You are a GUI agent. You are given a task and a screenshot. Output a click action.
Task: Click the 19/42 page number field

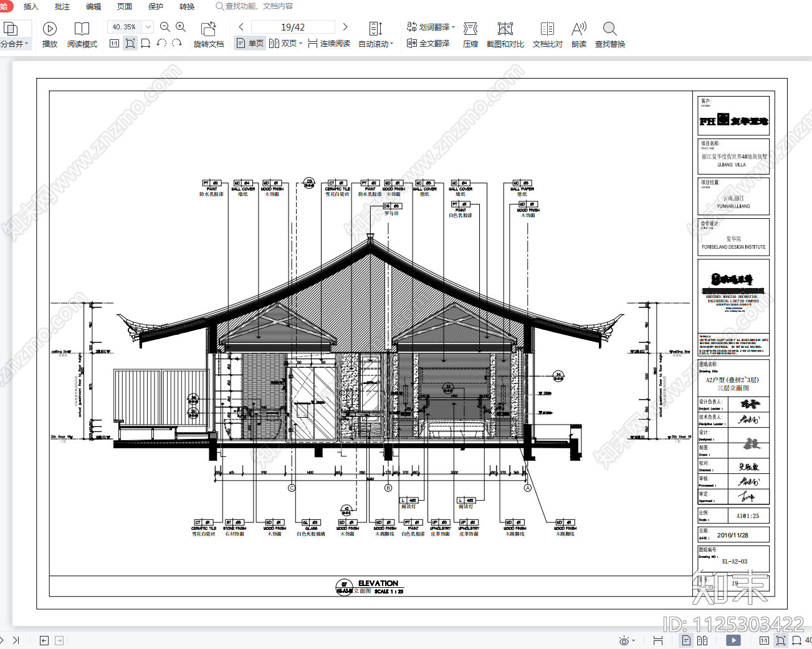[293, 27]
